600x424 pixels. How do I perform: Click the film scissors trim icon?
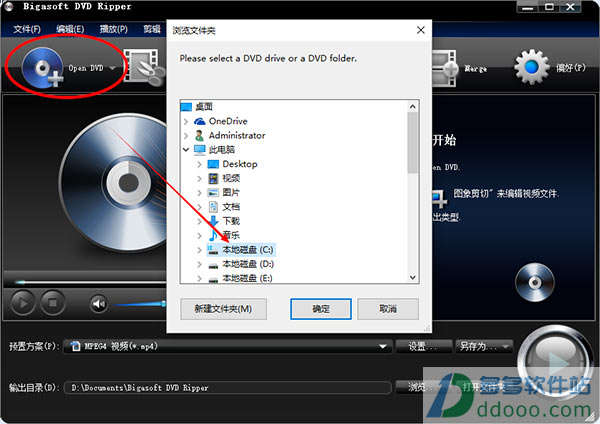click(145, 67)
